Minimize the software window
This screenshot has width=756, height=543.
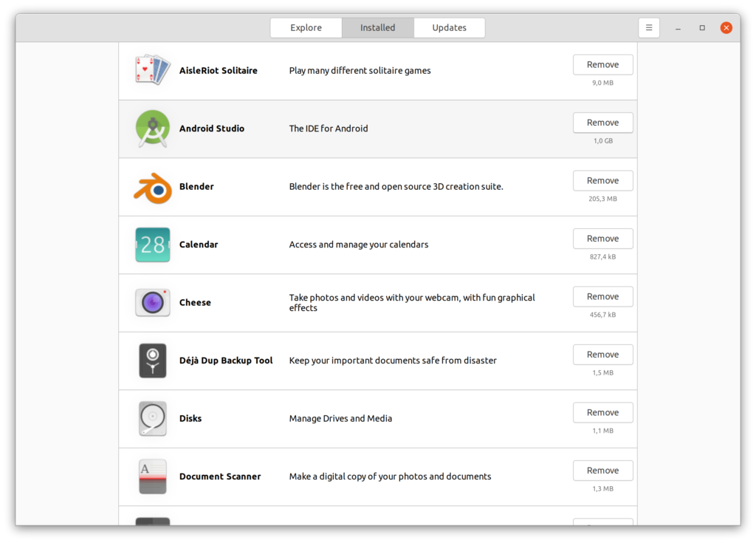(x=678, y=28)
